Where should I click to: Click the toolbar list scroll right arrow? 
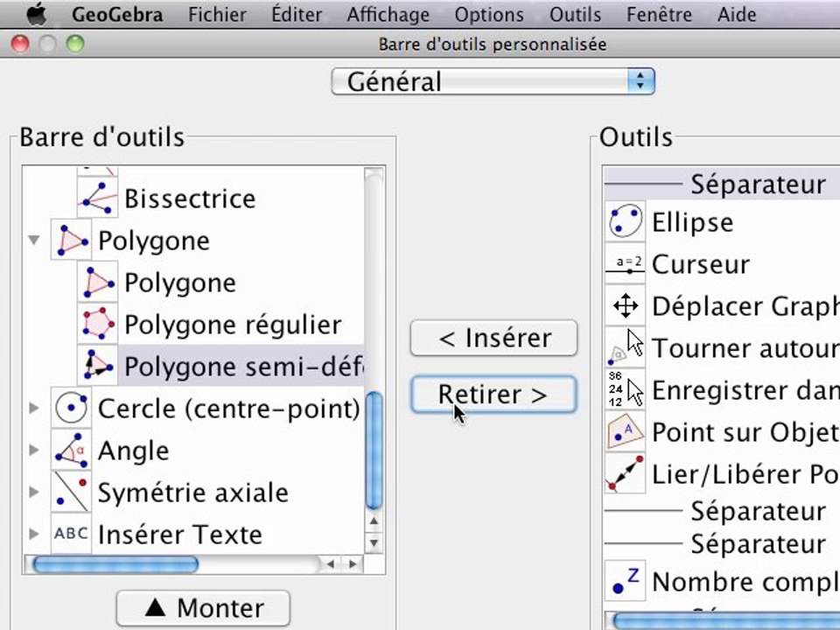click(353, 564)
